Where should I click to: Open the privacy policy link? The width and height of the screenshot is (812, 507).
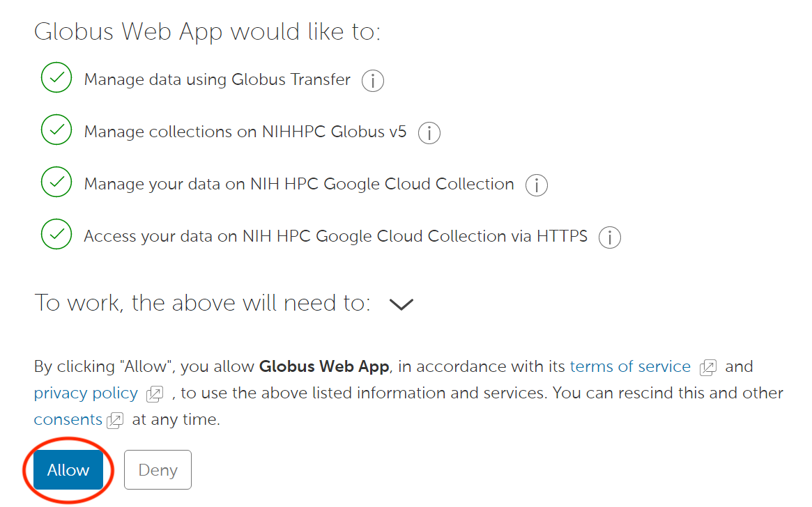click(x=86, y=393)
